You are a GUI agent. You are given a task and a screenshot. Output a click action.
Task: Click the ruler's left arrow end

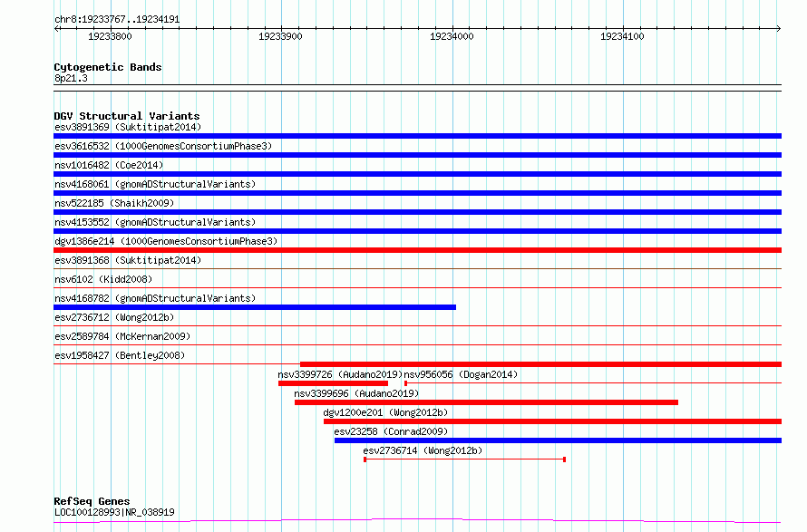tap(56, 28)
